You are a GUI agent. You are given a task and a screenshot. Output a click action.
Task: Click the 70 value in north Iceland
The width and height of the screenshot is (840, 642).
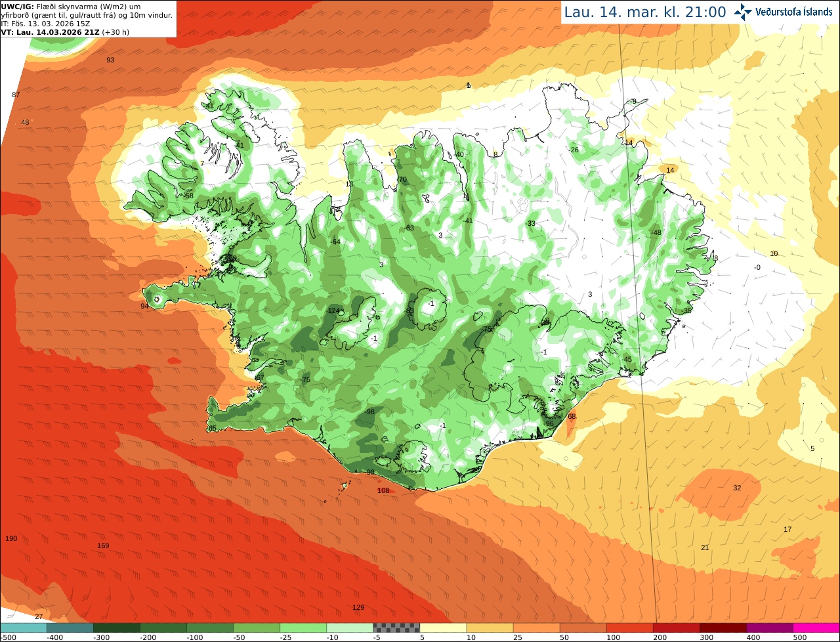coord(403,179)
